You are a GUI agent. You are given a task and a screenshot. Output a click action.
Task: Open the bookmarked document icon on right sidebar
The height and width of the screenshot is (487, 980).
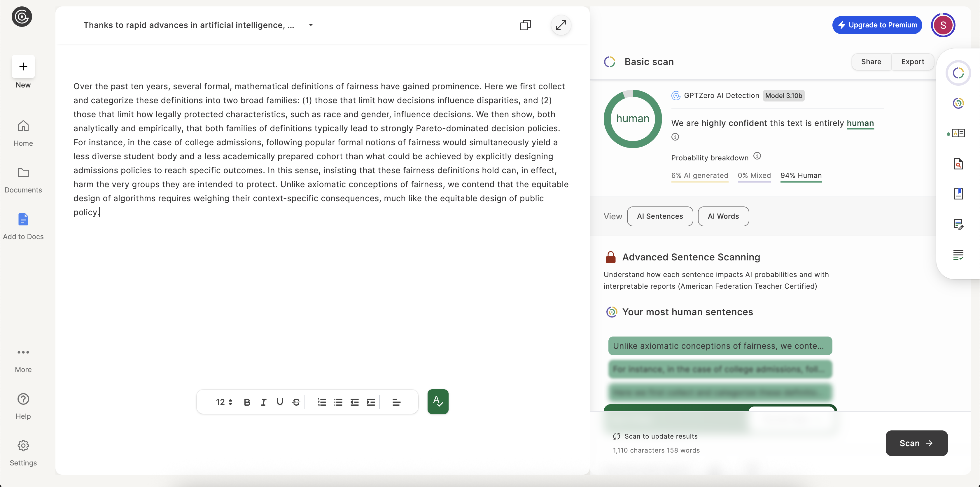point(959,194)
